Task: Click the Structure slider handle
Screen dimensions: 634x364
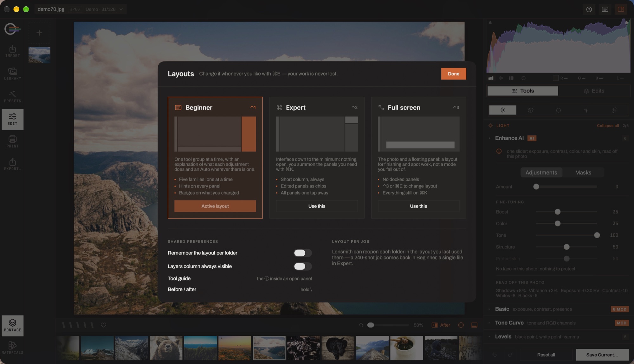Action: (x=566, y=247)
